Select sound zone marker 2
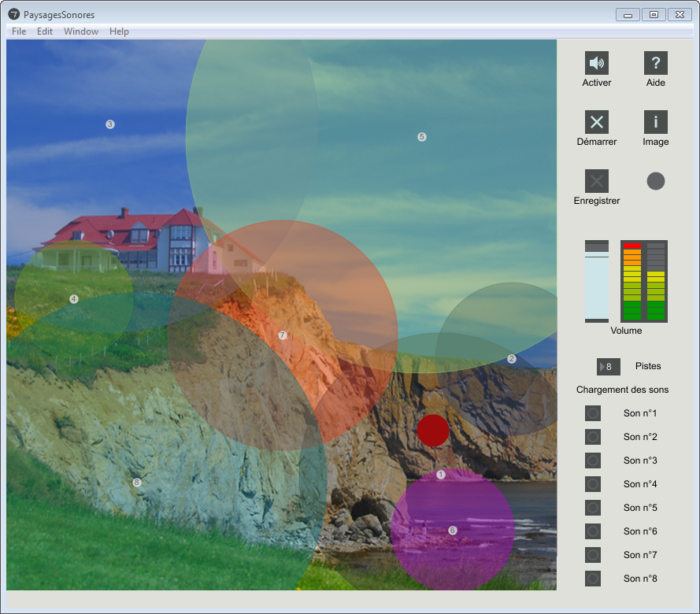Viewport: 700px width, 614px height. pos(512,359)
